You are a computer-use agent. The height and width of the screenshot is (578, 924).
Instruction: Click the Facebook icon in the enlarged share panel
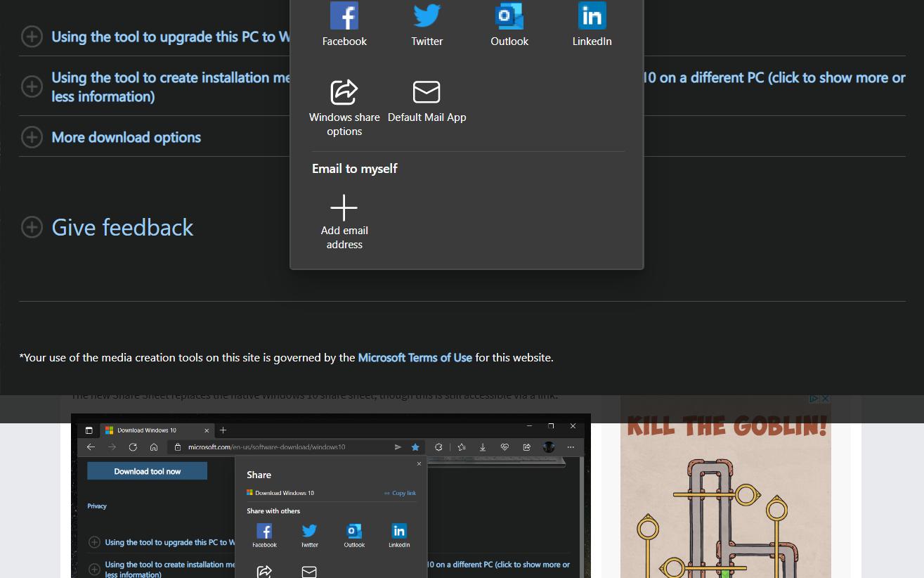(x=344, y=15)
